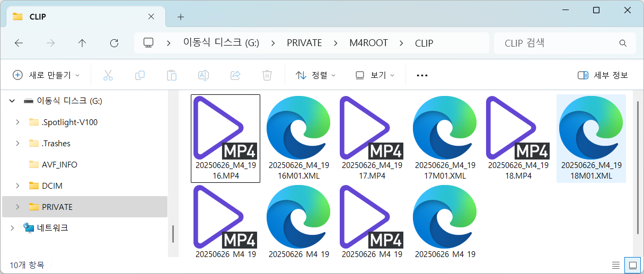Select file 20250626_M4_1917.MP4

click(372, 138)
